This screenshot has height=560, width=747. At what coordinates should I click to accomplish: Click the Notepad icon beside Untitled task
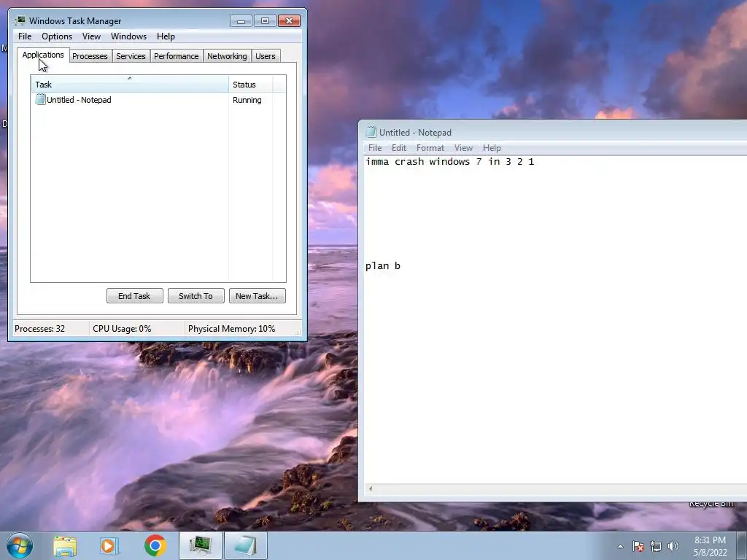tap(40, 99)
